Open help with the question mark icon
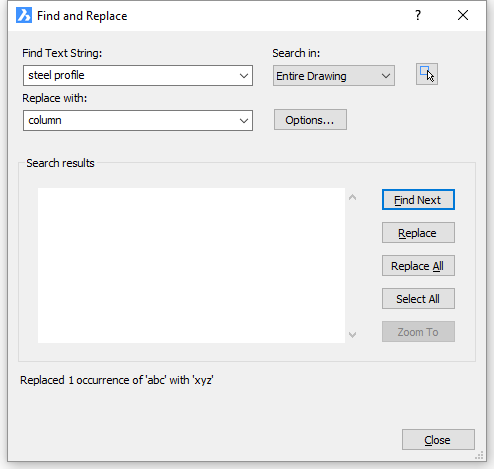 click(418, 15)
